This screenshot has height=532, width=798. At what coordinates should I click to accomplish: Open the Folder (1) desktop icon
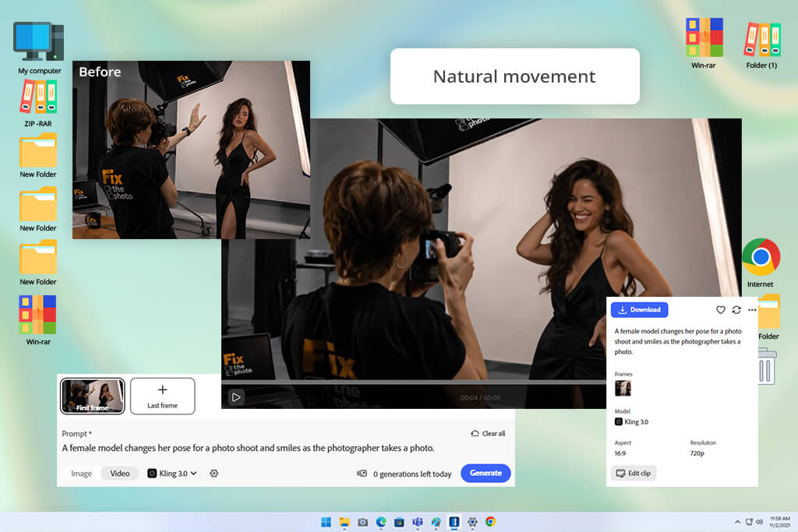(761, 44)
